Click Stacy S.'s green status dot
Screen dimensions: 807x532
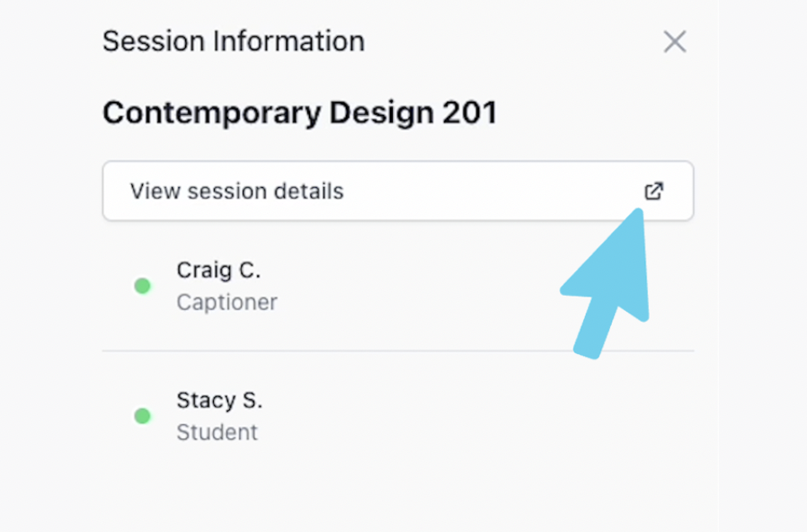(x=143, y=416)
